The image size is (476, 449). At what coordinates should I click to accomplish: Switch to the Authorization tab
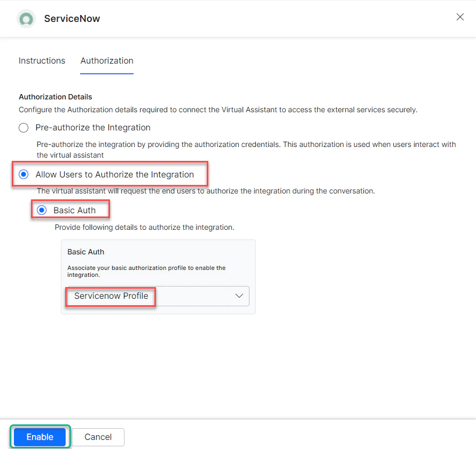tap(106, 60)
